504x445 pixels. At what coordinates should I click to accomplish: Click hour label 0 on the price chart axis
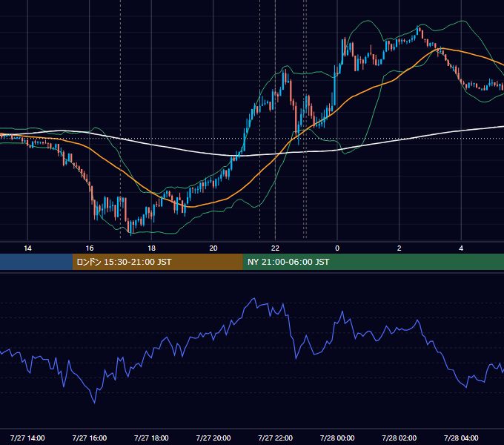(337, 248)
